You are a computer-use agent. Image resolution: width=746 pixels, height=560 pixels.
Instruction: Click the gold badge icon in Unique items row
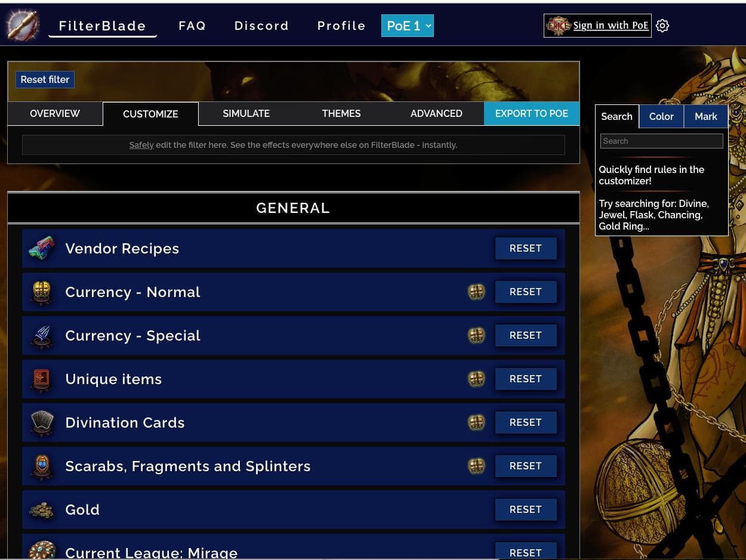476,379
